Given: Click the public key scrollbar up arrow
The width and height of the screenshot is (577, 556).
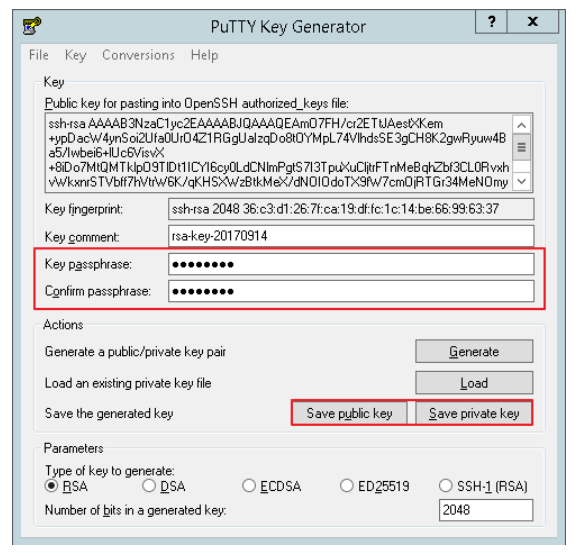Looking at the screenshot, I should [521, 125].
